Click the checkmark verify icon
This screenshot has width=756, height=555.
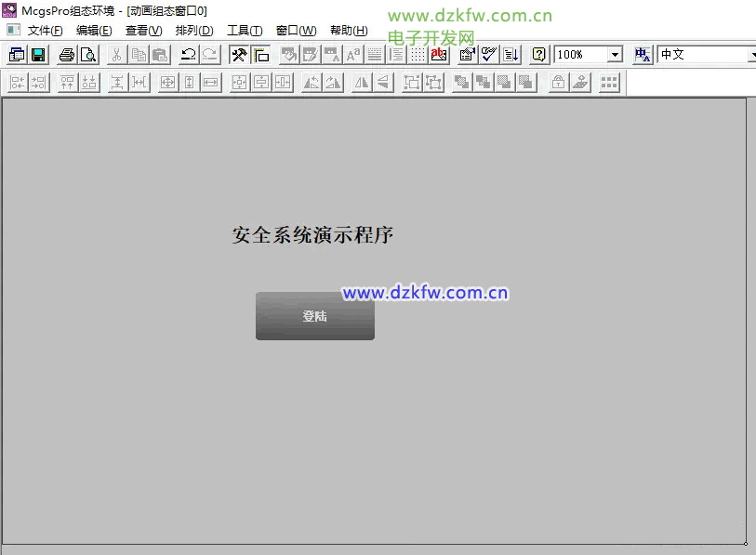click(489, 55)
